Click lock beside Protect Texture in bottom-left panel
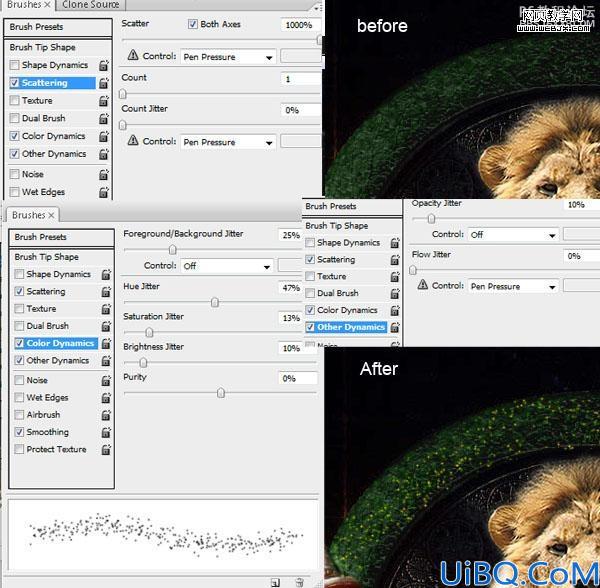This screenshot has width=600, height=588. coord(106,450)
